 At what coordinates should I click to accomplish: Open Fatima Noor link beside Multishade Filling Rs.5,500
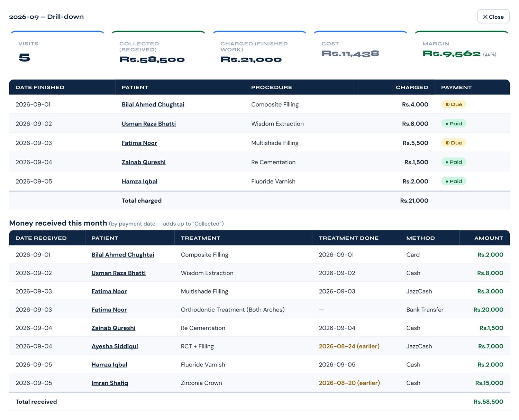(x=139, y=143)
